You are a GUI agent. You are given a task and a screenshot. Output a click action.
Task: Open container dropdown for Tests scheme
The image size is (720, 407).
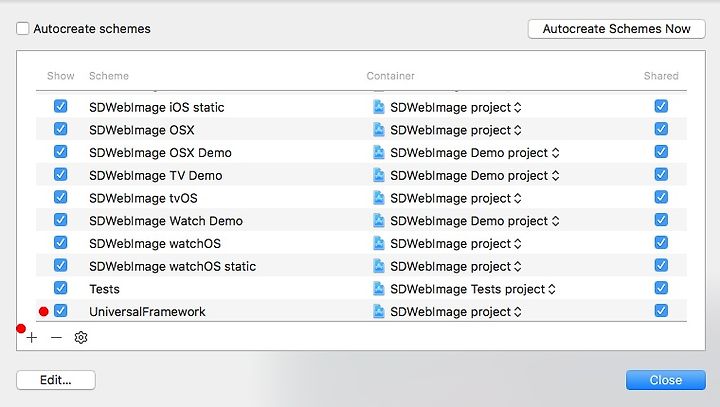[x=552, y=289]
